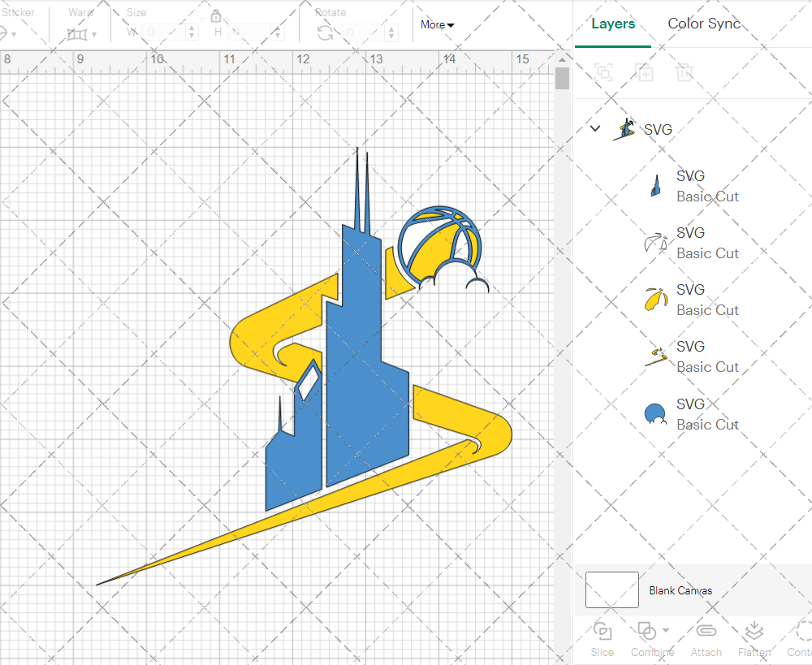
Task: Click the Slice tool
Action: 603,638
